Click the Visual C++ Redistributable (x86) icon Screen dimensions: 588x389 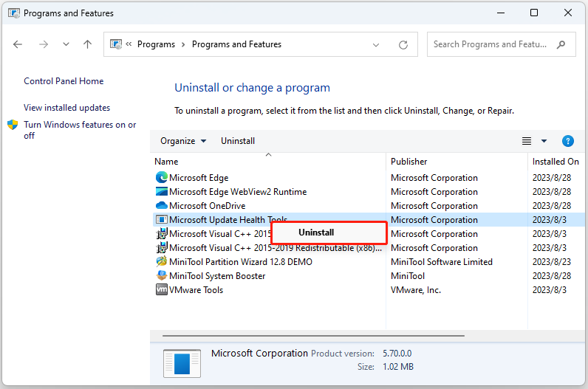(x=162, y=247)
